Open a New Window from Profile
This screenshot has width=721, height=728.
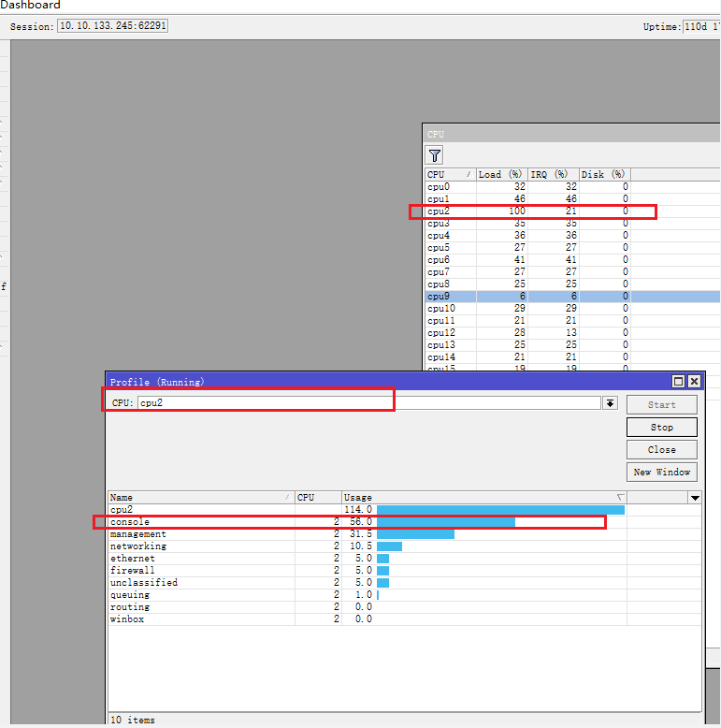pyautogui.click(x=661, y=472)
